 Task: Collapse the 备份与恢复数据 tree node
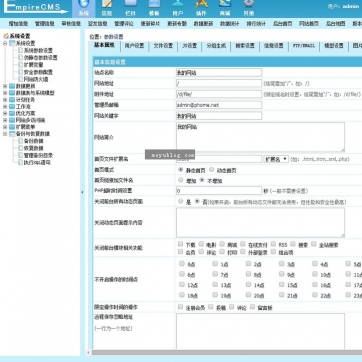[5, 134]
